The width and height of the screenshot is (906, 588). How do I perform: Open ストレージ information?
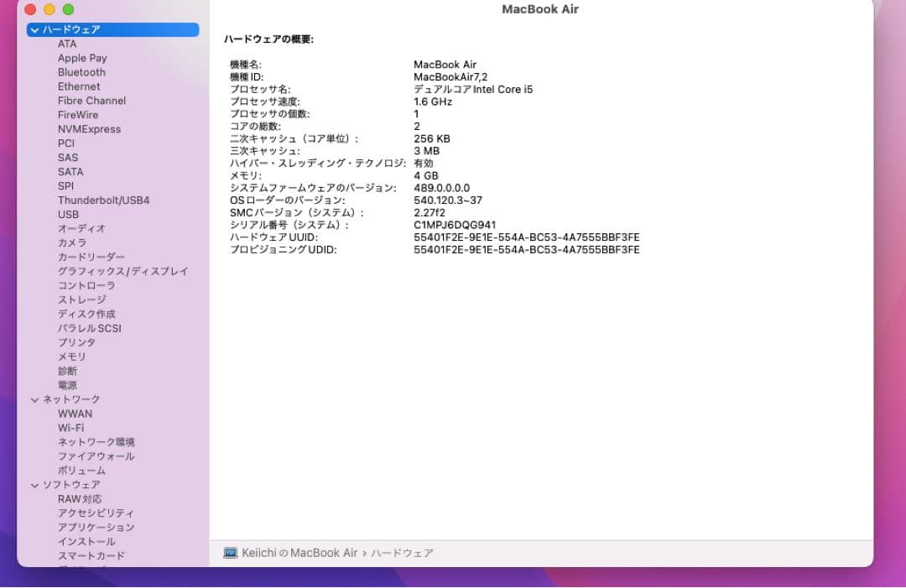(x=82, y=299)
